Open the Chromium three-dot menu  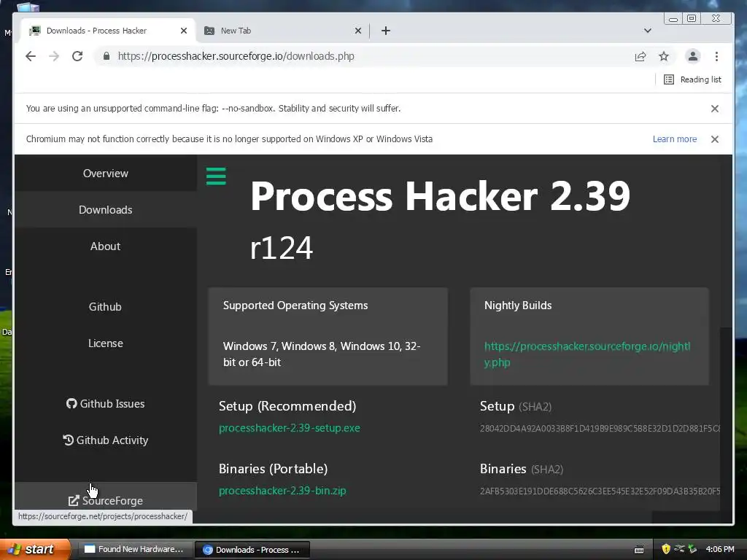(716, 56)
